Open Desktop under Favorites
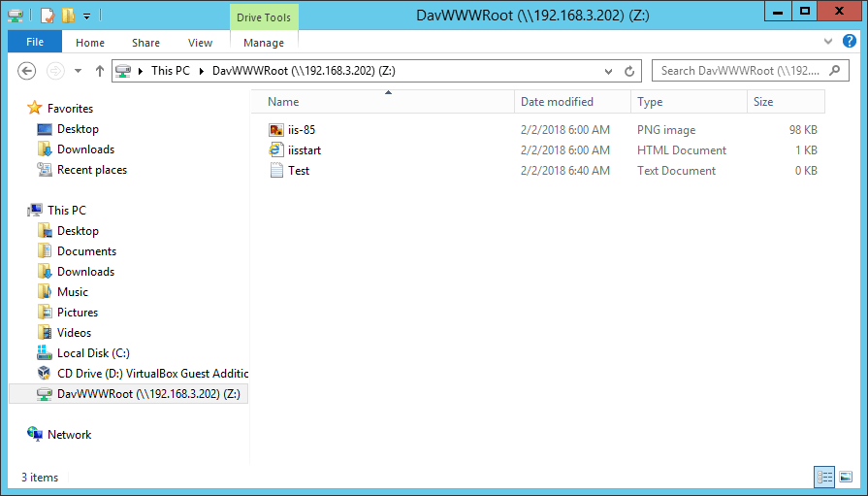 pyautogui.click(x=78, y=129)
